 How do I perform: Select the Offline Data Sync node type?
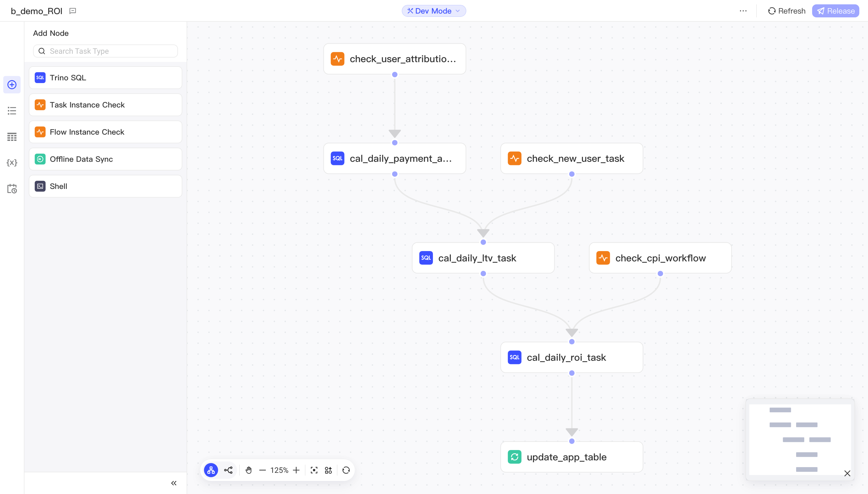pyautogui.click(x=106, y=159)
